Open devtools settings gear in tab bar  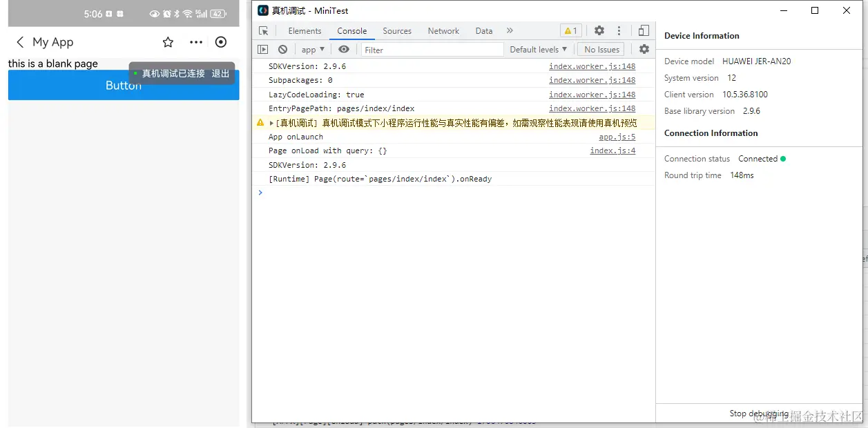pyautogui.click(x=599, y=30)
